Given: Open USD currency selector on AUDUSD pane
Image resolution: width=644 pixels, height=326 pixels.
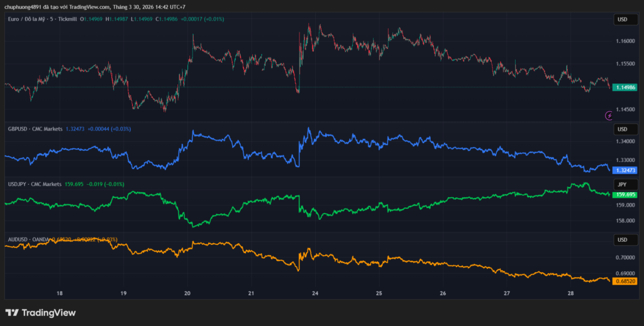Looking at the screenshot, I should point(622,240).
